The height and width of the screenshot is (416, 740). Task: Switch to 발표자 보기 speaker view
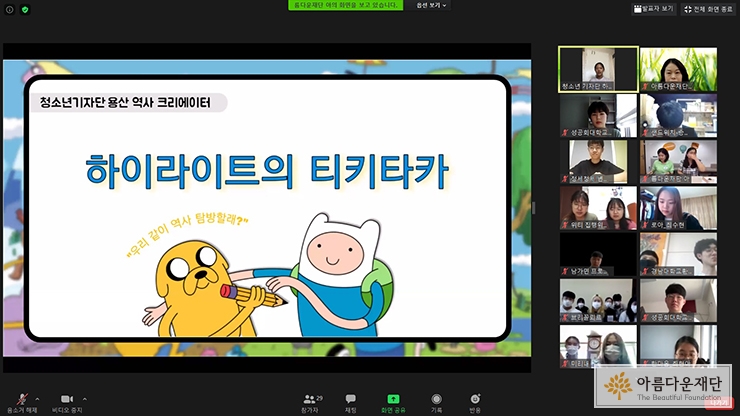[x=654, y=9]
